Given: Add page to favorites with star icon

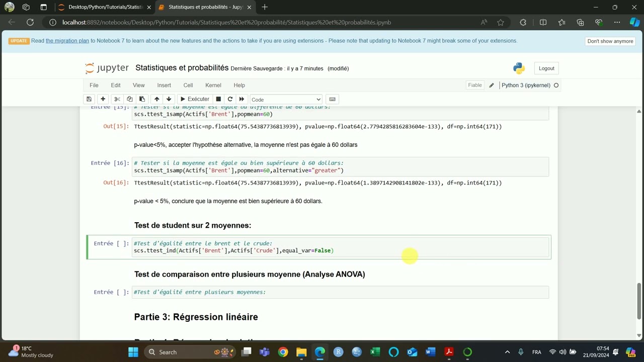Looking at the screenshot, I should [501, 22].
